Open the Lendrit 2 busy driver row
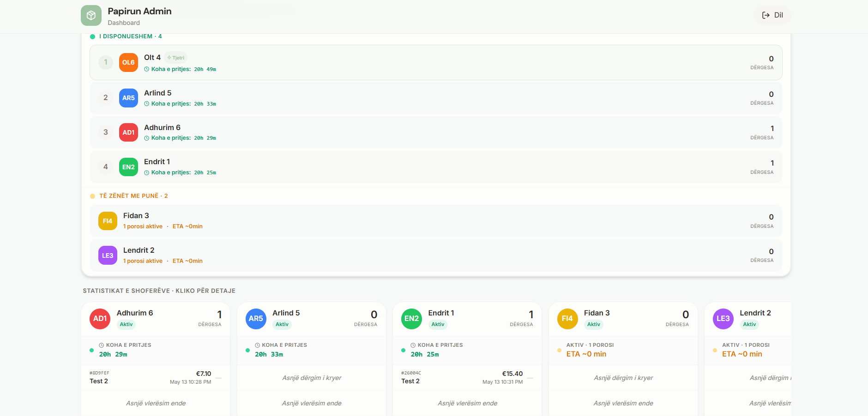868x416 pixels. coord(436,256)
